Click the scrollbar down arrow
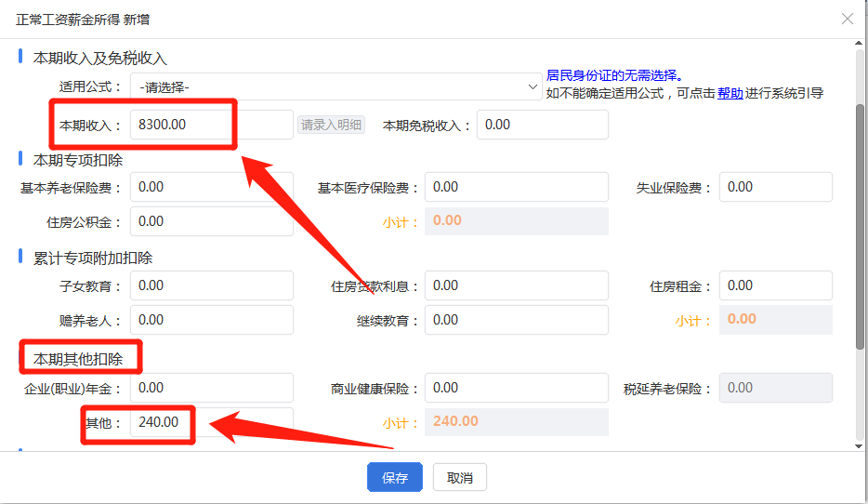 859,445
